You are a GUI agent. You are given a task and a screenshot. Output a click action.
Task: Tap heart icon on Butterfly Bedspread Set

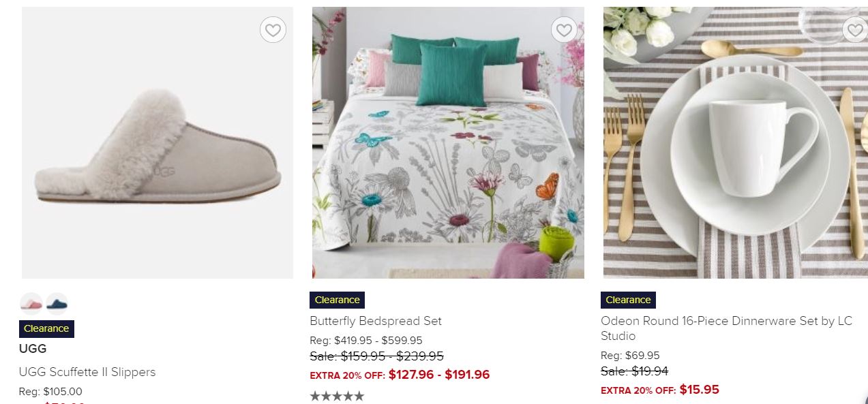pyautogui.click(x=564, y=30)
